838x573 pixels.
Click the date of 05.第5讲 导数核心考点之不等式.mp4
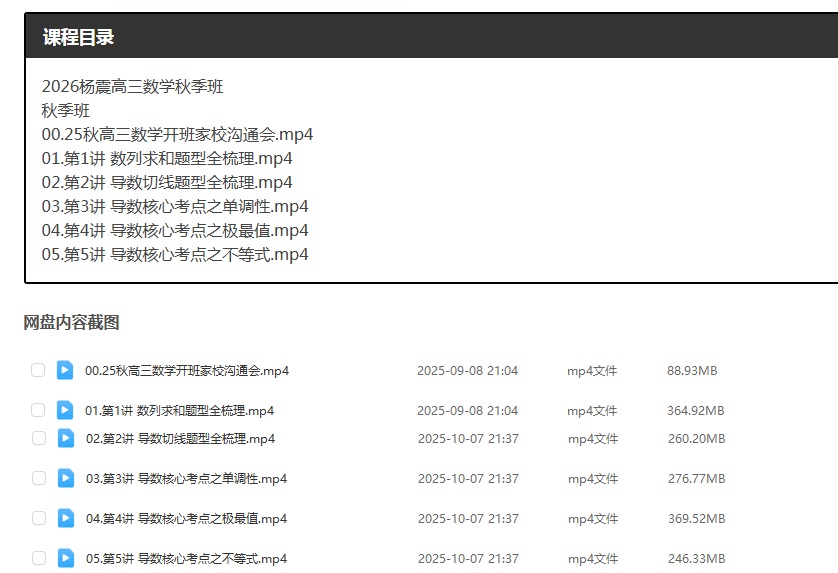(469, 559)
